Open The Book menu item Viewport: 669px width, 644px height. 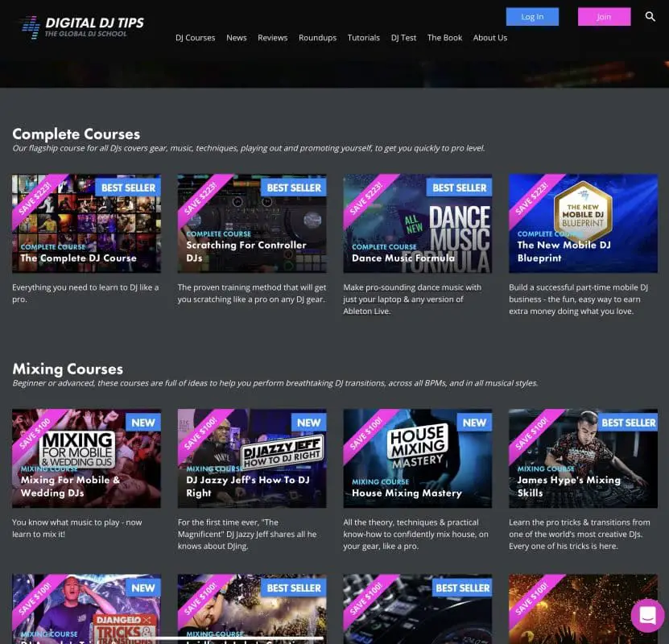point(444,38)
